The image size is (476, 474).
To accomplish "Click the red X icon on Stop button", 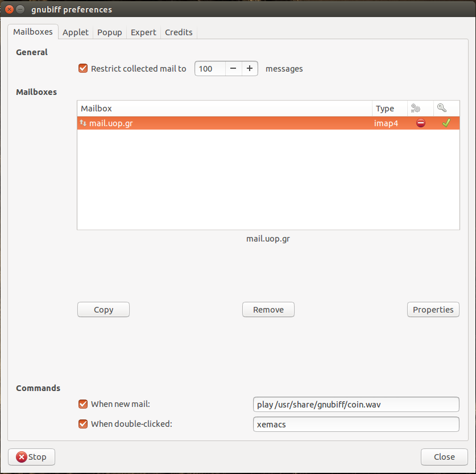I will [x=22, y=457].
